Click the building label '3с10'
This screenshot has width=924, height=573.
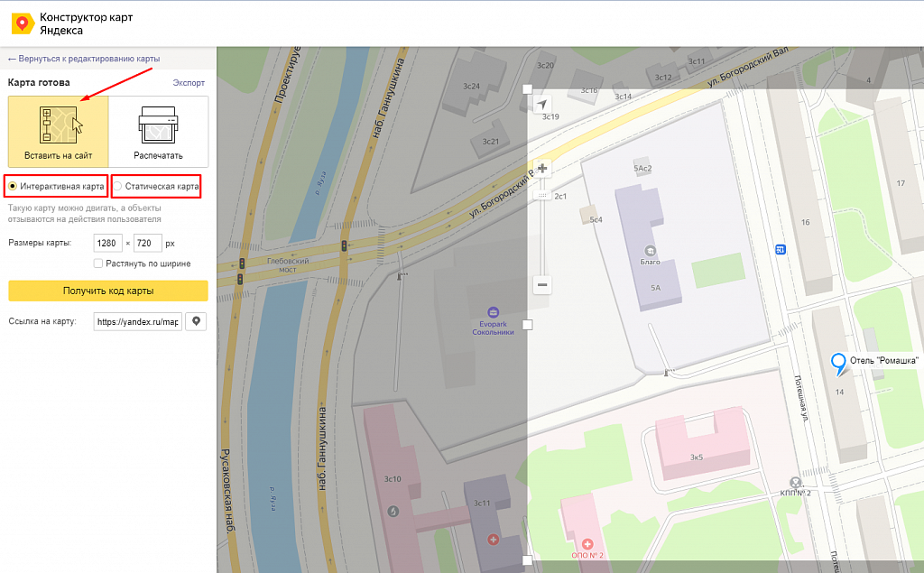(393, 478)
